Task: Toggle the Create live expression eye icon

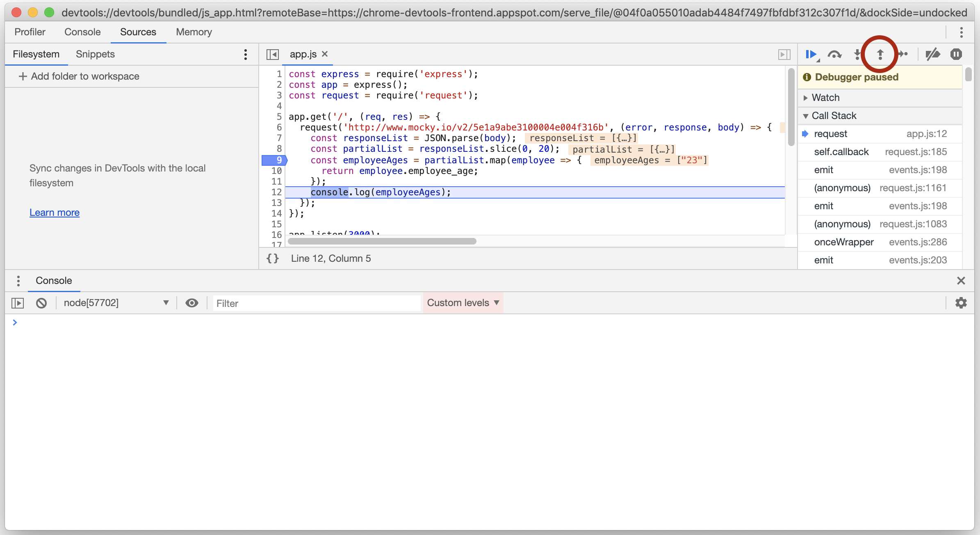Action: point(191,303)
